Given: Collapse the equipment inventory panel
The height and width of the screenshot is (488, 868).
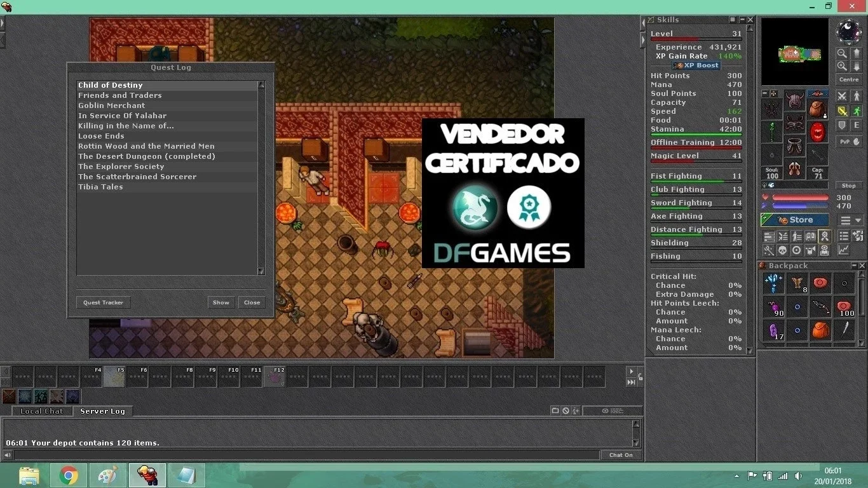Looking at the screenshot, I should pyautogui.click(x=765, y=93).
